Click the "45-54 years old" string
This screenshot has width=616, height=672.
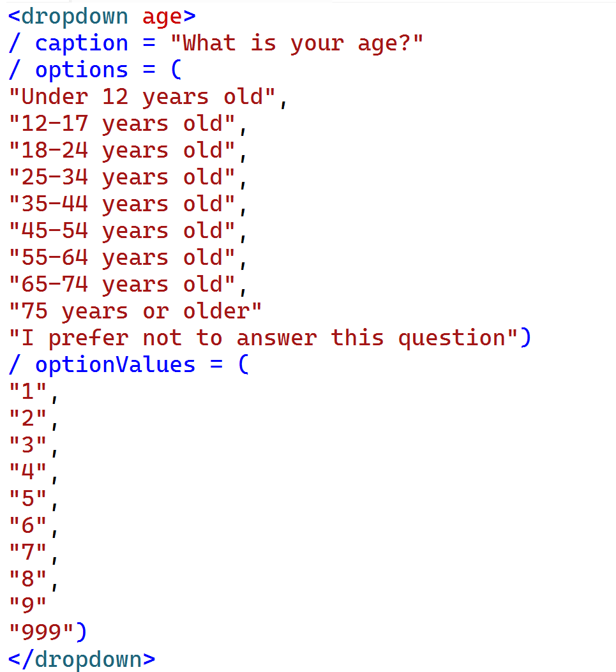123,231
